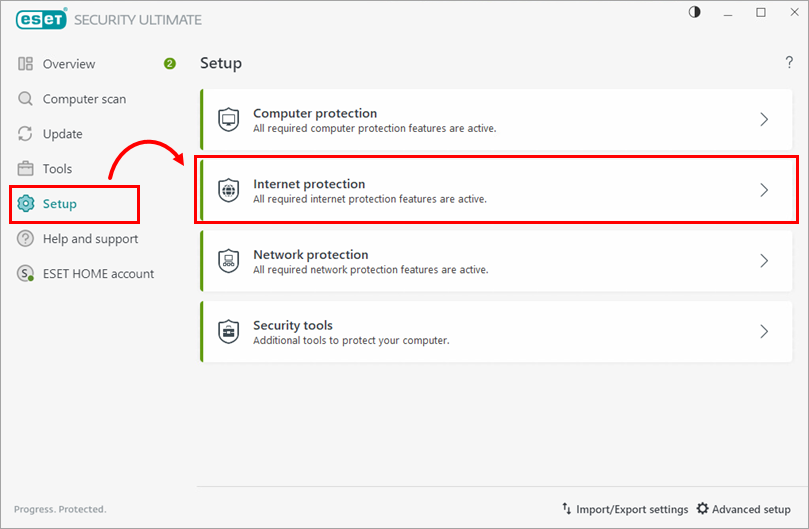
Task: Open Advanced setup
Action: click(743, 509)
